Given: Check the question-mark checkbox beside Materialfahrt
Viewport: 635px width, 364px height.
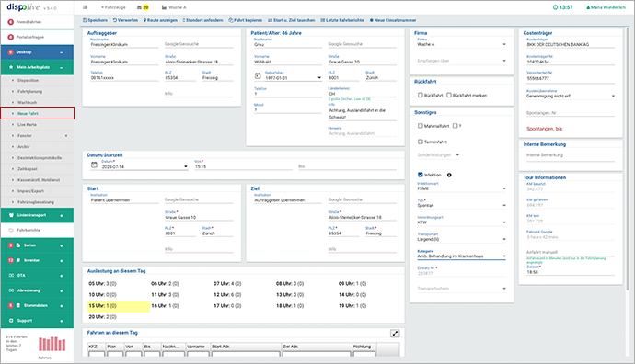Looking at the screenshot, I should point(455,126).
